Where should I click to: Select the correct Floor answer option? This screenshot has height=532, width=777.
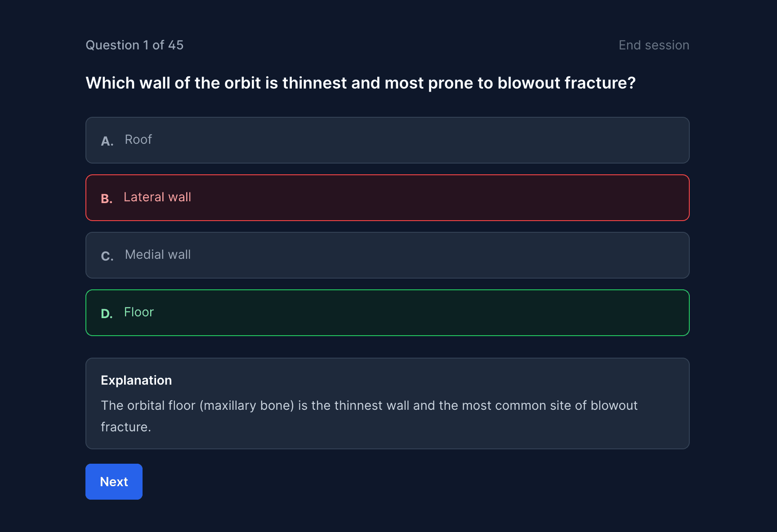pyautogui.click(x=387, y=313)
